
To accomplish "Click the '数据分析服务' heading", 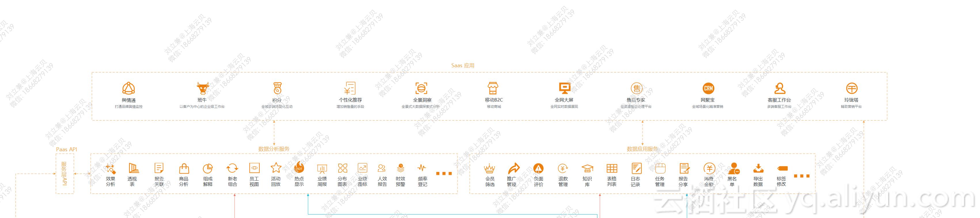I will pos(274,149).
